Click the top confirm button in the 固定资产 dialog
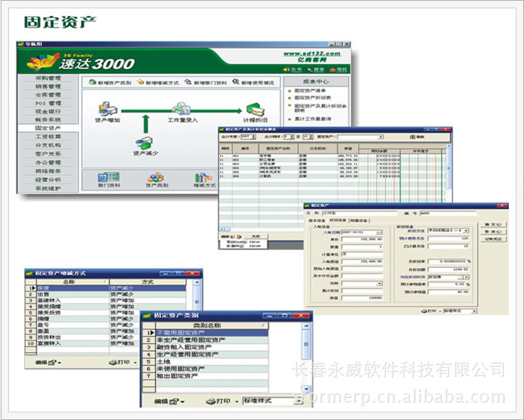The height and width of the screenshot is (420, 524). 494,225
